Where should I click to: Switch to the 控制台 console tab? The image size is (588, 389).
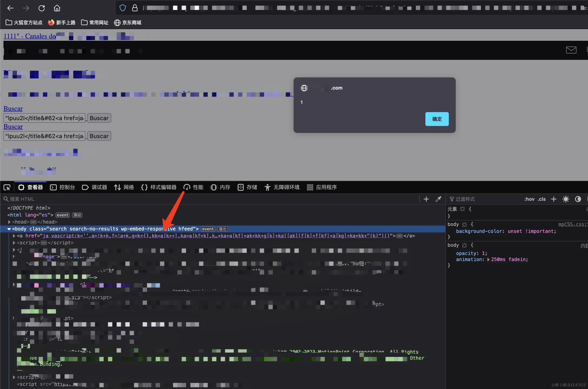tap(62, 187)
